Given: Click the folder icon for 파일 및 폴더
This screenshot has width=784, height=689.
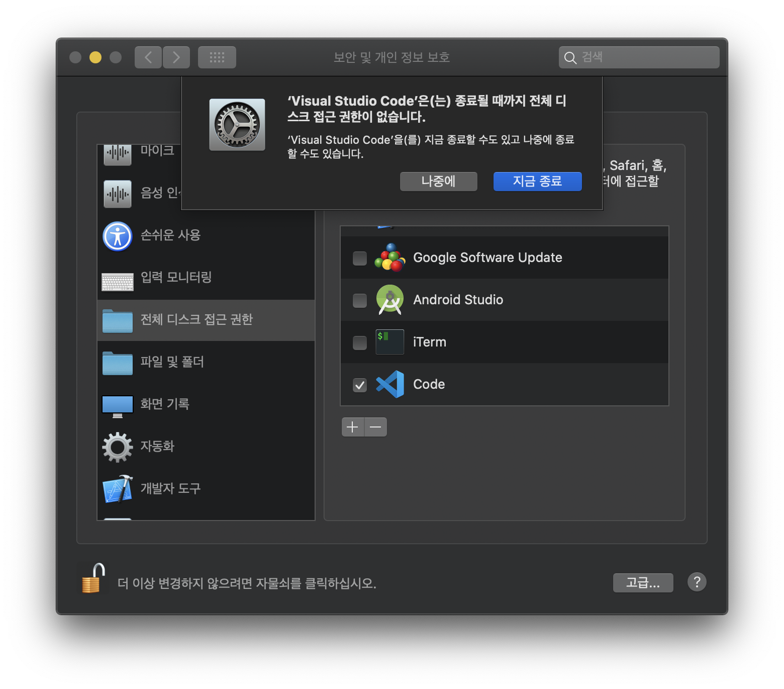Looking at the screenshot, I should (118, 363).
